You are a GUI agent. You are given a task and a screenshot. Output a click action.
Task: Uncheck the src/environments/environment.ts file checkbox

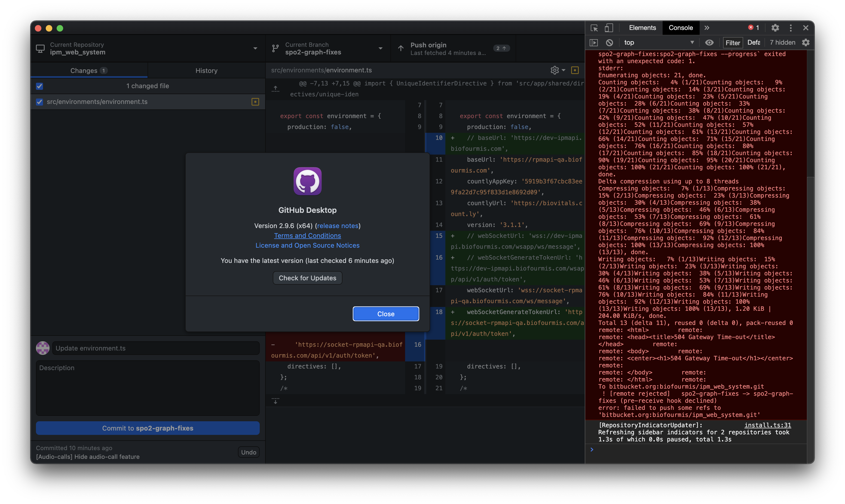coord(39,102)
